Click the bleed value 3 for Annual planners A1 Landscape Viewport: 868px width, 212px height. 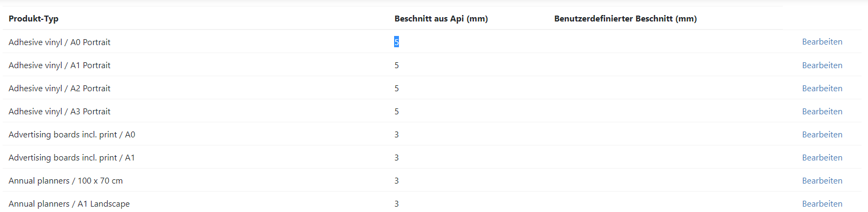[397, 203]
